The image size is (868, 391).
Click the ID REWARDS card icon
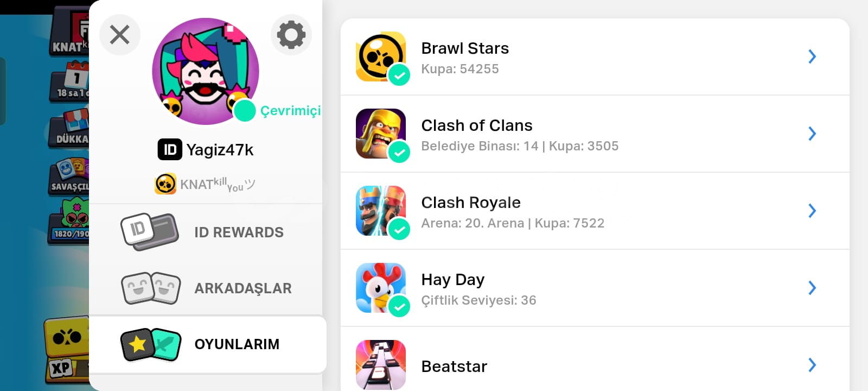[x=150, y=232]
